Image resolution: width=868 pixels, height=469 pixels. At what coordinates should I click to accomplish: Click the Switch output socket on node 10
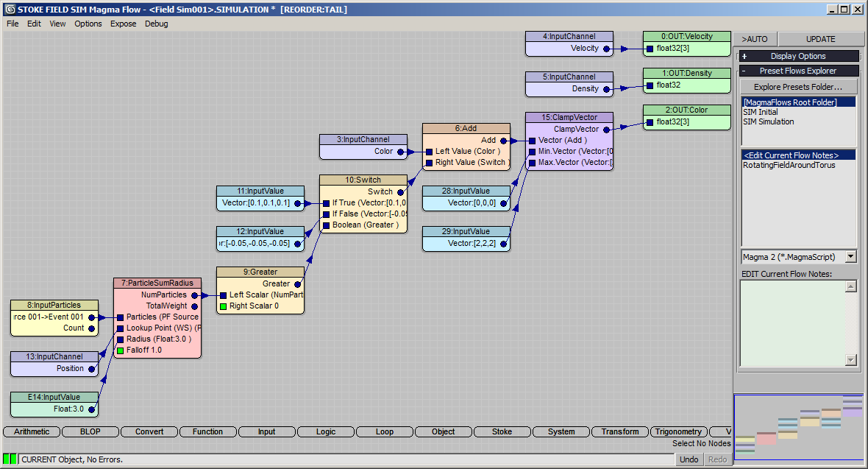401,192
